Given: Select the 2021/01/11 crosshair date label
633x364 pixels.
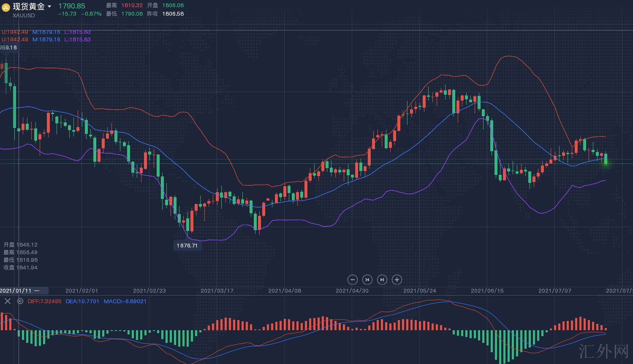Looking at the screenshot, I should coord(16,291).
